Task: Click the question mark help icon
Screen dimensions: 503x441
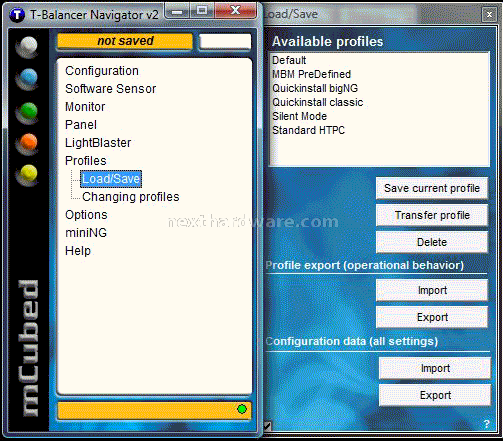Action: (x=486, y=424)
